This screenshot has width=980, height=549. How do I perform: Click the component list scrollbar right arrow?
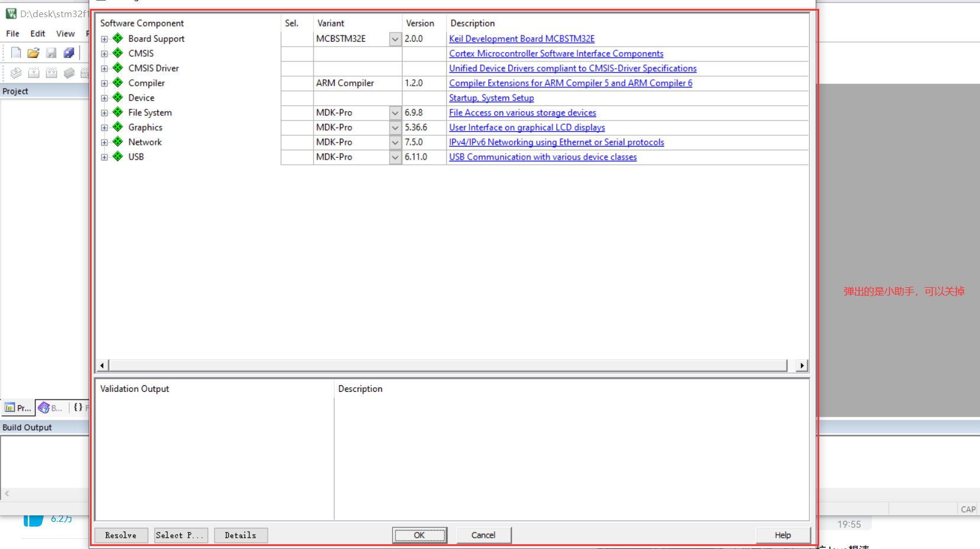pos(801,366)
